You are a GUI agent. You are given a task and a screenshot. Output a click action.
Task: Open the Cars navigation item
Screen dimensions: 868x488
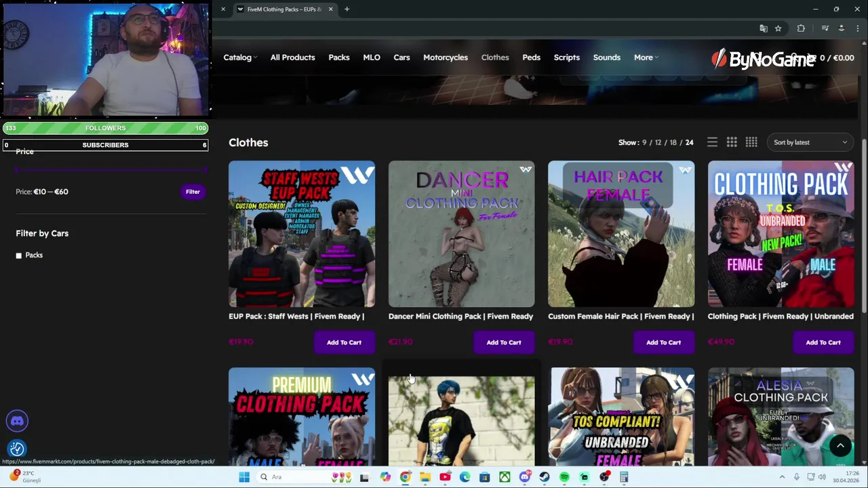point(401,58)
